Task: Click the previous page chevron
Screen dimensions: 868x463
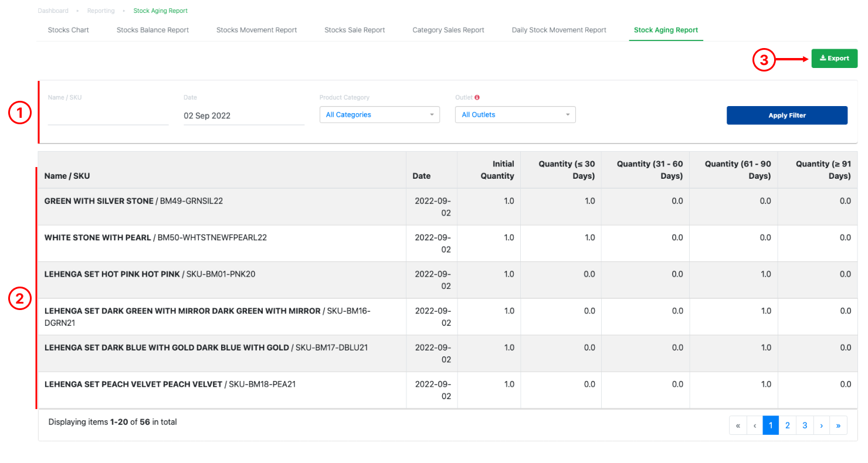Action: click(x=754, y=425)
